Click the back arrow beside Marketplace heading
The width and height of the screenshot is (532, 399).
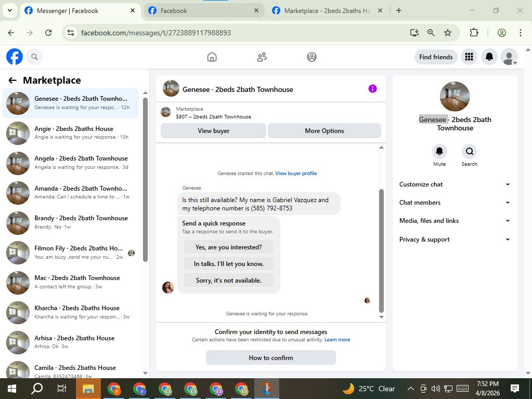(x=12, y=81)
